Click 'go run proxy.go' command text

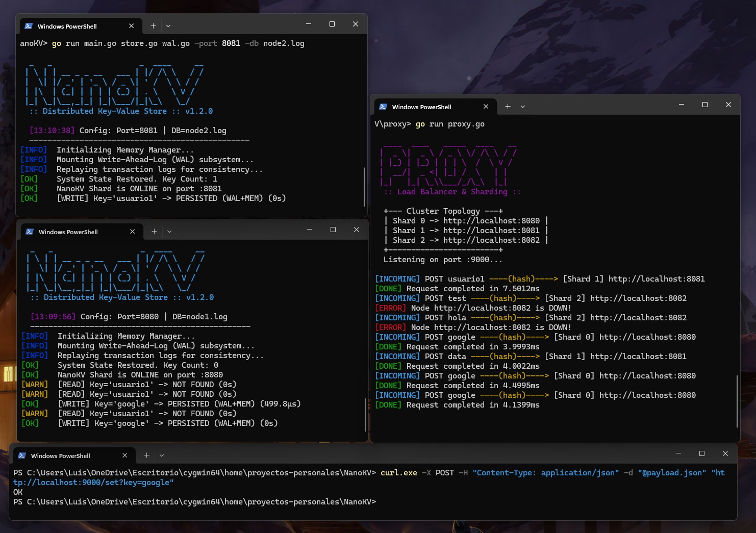click(x=450, y=124)
